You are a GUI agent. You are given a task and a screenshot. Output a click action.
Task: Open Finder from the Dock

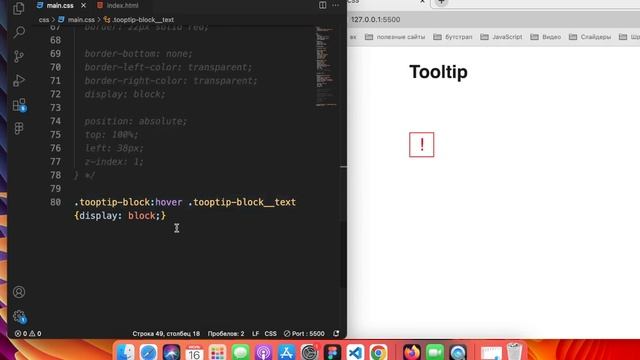[126, 352]
